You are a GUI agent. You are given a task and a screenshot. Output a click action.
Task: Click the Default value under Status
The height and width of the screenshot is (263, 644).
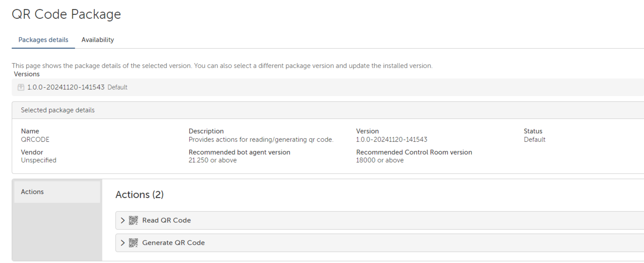click(x=535, y=140)
